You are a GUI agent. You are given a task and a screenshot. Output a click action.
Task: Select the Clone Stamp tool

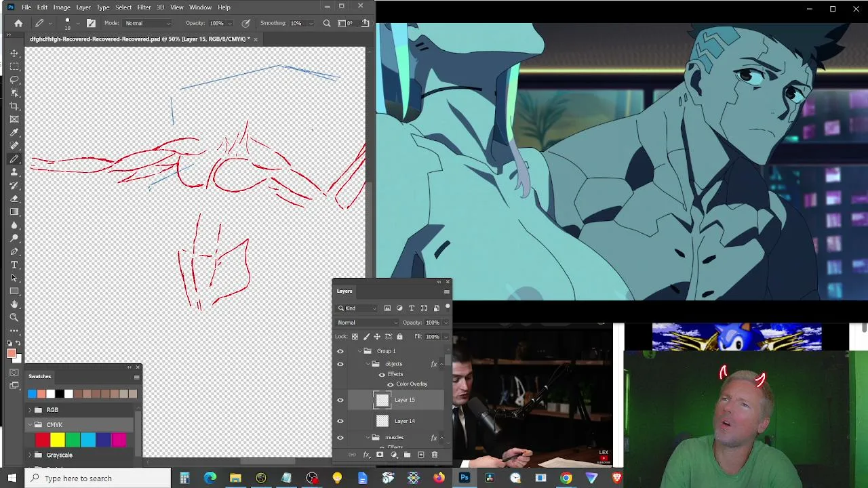pos(14,172)
